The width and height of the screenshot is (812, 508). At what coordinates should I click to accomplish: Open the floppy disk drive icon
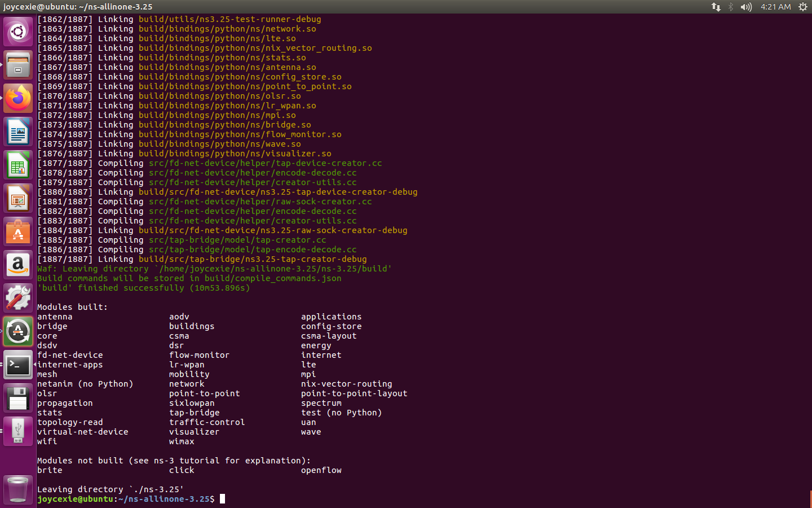pyautogui.click(x=18, y=398)
